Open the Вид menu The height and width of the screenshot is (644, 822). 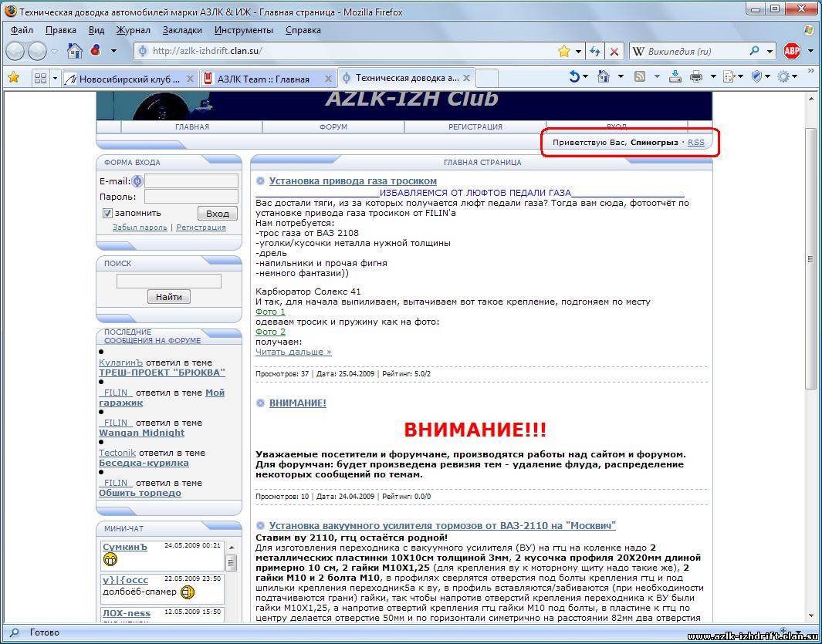tap(96, 30)
